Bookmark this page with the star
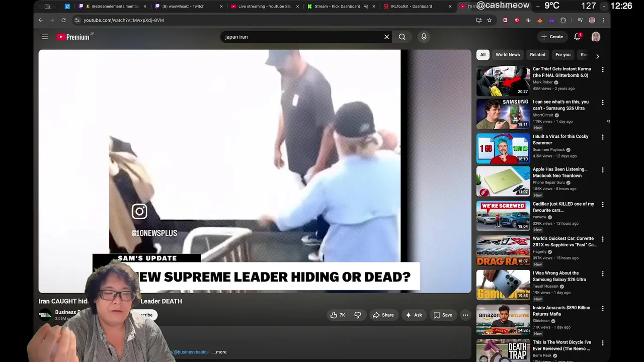This screenshot has width=644, height=362. click(489, 20)
